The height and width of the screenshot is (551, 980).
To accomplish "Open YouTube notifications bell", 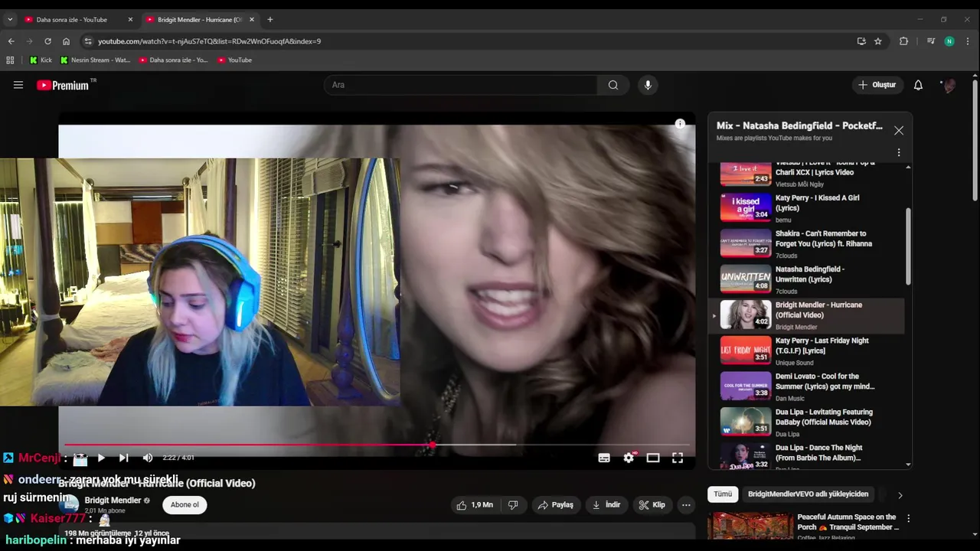I will tap(918, 85).
